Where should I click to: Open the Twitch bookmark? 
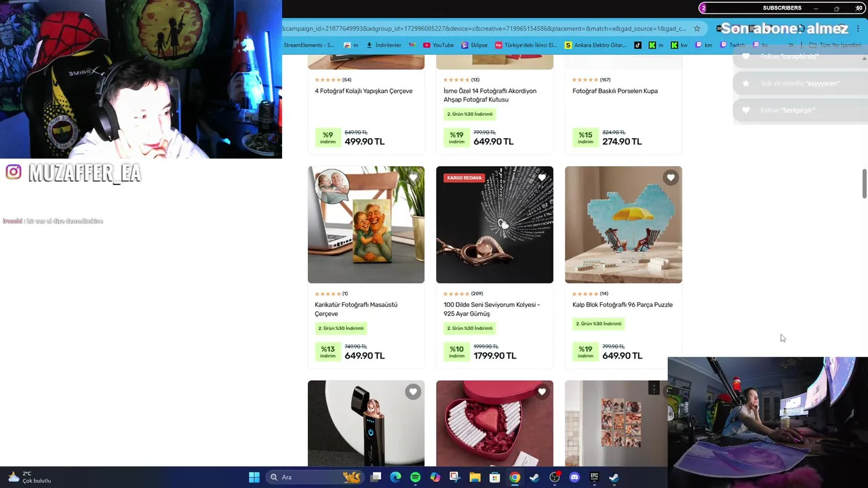[x=732, y=45]
